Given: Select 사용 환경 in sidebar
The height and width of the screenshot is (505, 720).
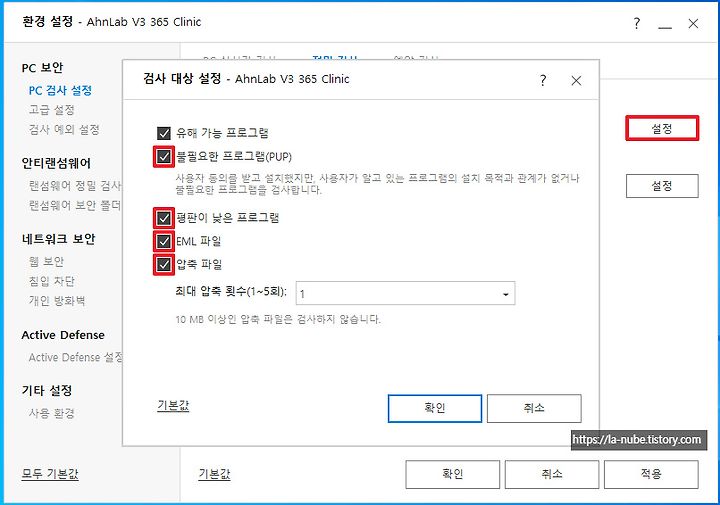Looking at the screenshot, I should [x=51, y=413].
